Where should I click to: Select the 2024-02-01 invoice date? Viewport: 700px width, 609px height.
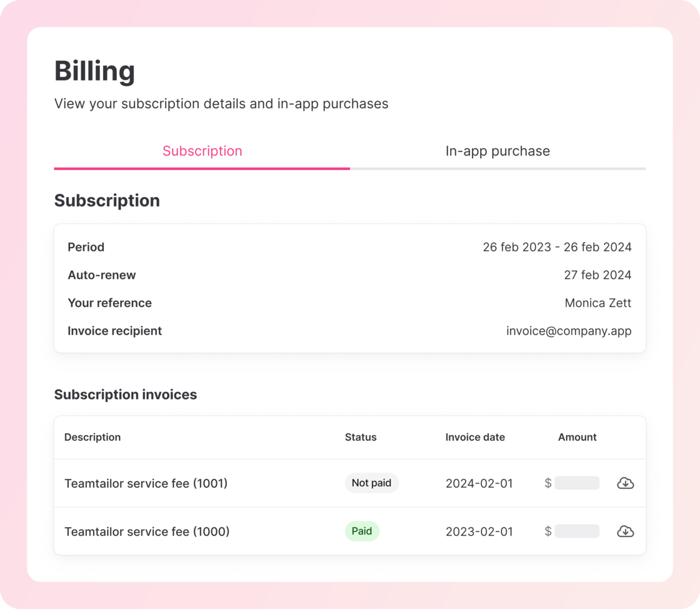(479, 483)
